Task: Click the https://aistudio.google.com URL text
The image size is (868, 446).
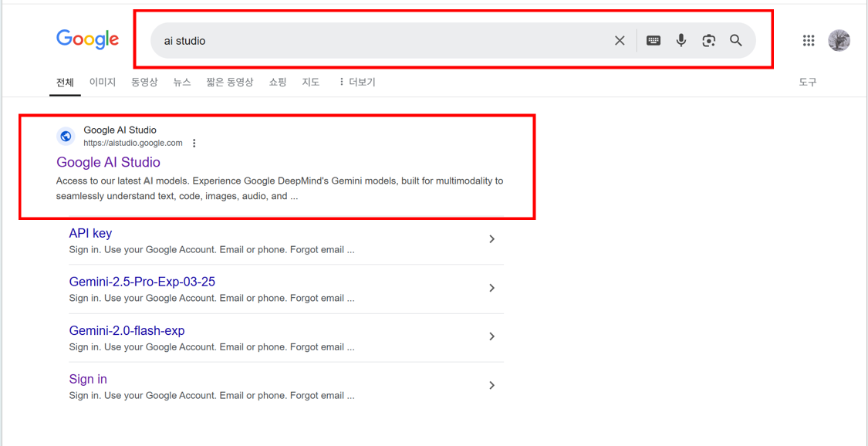Action: (x=133, y=144)
